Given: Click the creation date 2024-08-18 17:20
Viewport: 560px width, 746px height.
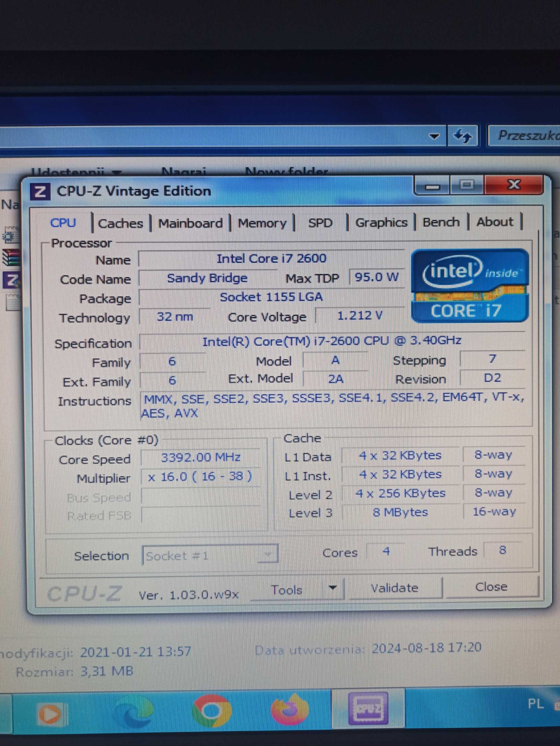Looking at the screenshot, I should click(426, 648).
